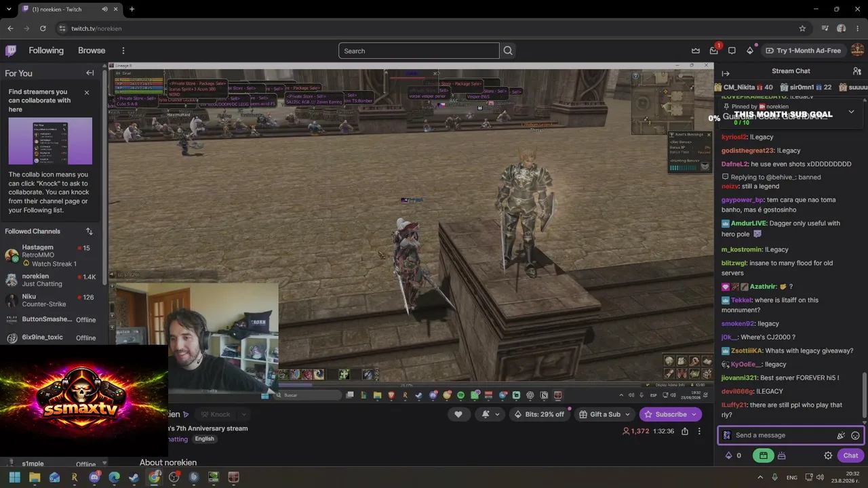Expand the pinned sub goal message
Image resolution: width=868 pixels, height=488 pixels.
851,112
